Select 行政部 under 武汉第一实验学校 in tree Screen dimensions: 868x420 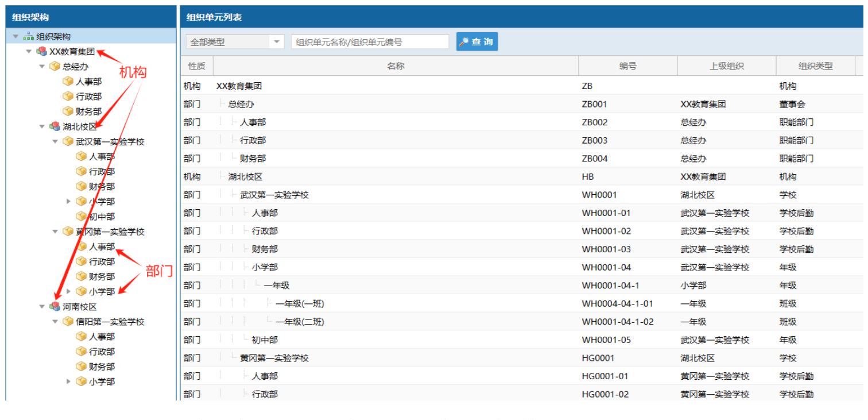(x=102, y=171)
